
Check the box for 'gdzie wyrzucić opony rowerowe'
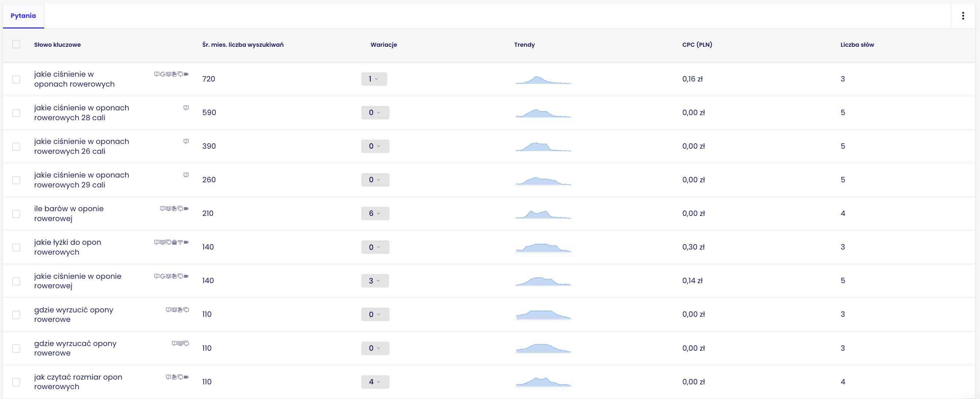(16, 315)
